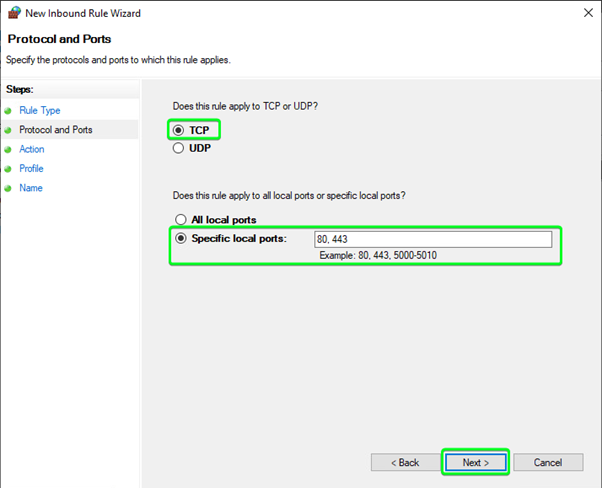Click the example text '80, 443, 5000-5010'
Screen dimensions: 602x488
[397, 255]
